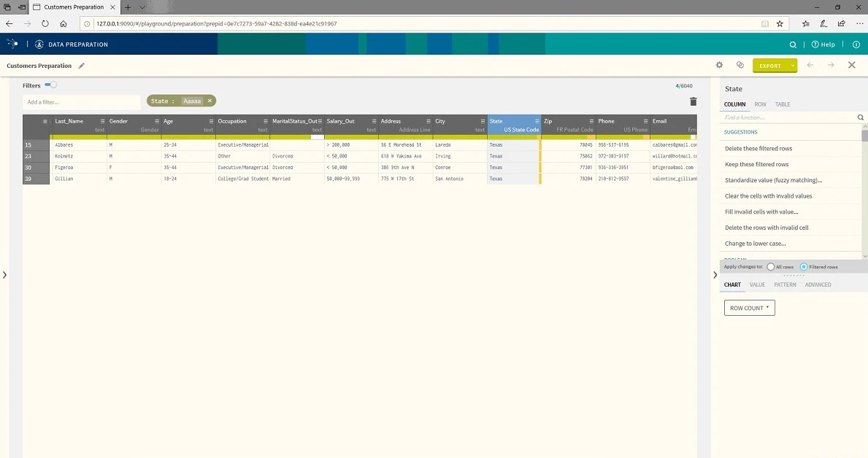
Task: Click the browser home icon
Action: pyautogui.click(x=64, y=24)
